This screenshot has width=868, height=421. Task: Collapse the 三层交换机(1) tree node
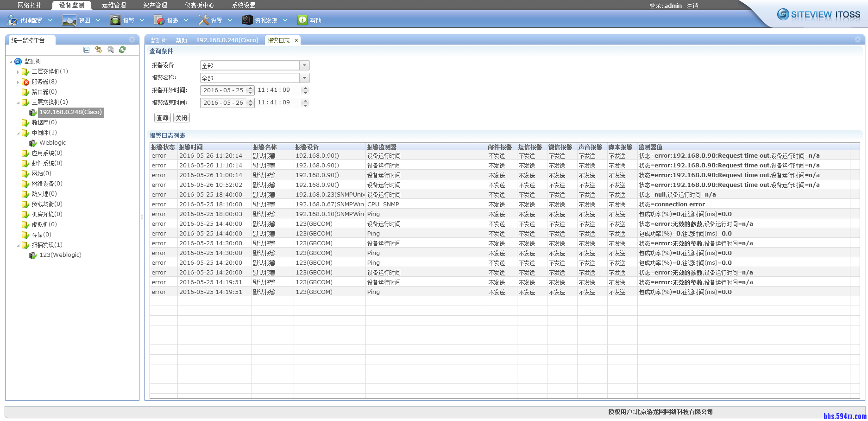tap(18, 102)
